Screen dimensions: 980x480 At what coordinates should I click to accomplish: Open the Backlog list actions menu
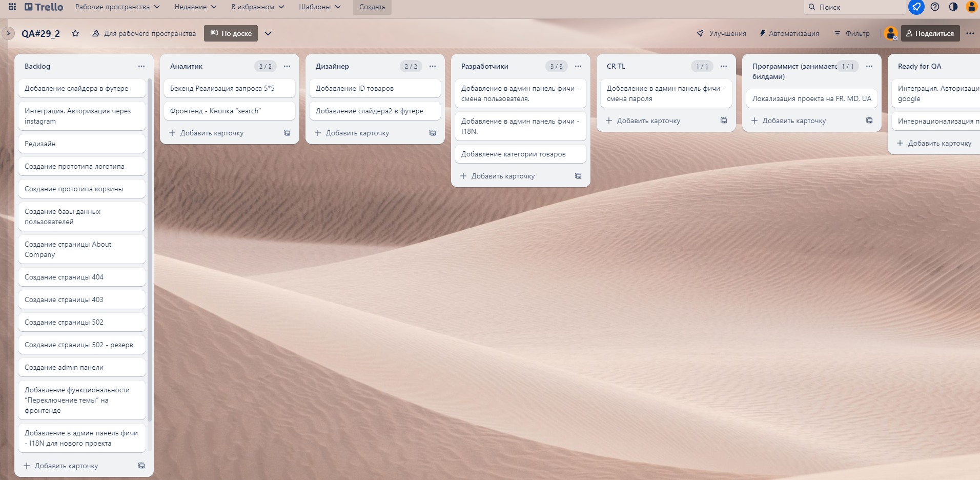(x=141, y=66)
